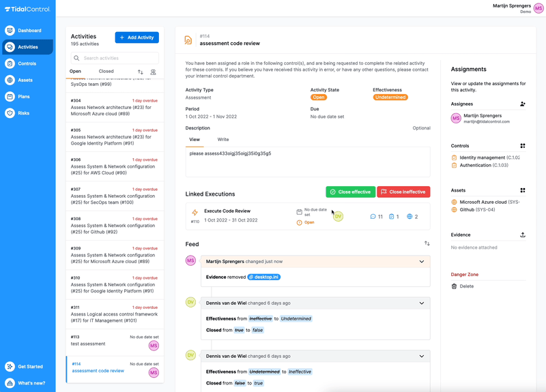Click the trash icon next to Delete

click(x=455, y=286)
